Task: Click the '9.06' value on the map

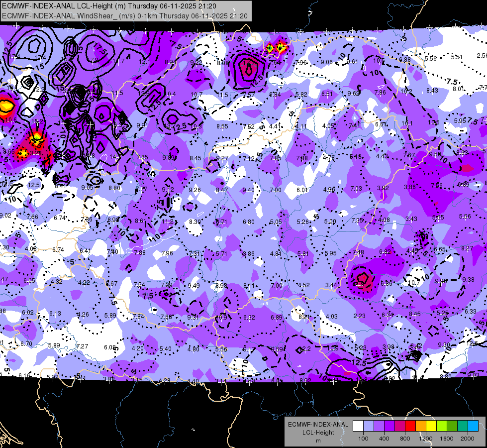Action: tap(327, 62)
